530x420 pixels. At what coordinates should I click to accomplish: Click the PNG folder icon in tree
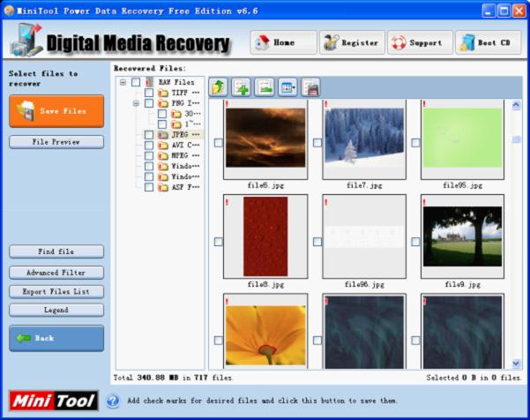tap(163, 103)
